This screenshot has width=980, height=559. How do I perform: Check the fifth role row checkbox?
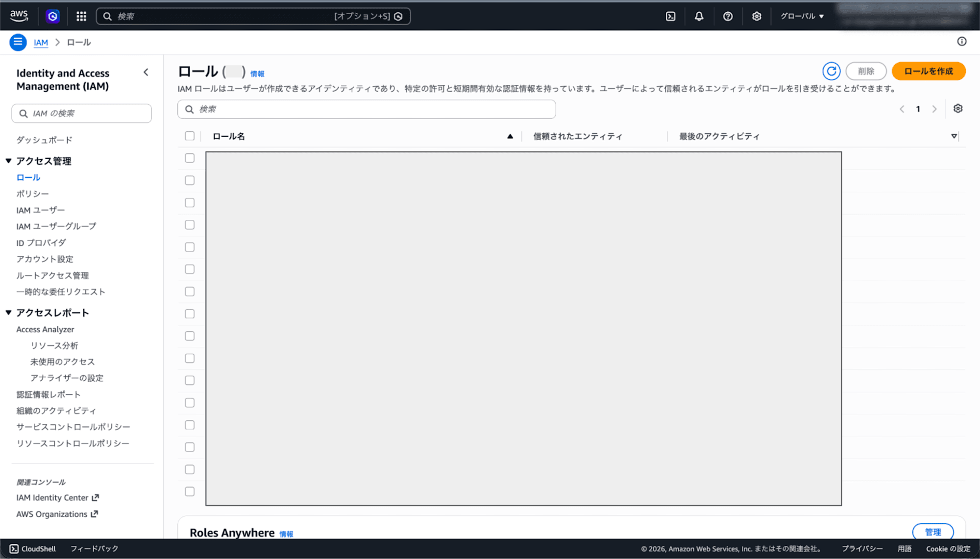coord(190,247)
